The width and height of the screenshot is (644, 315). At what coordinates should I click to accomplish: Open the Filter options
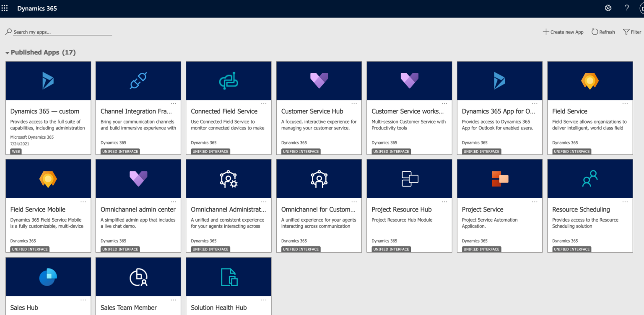[x=632, y=32]
